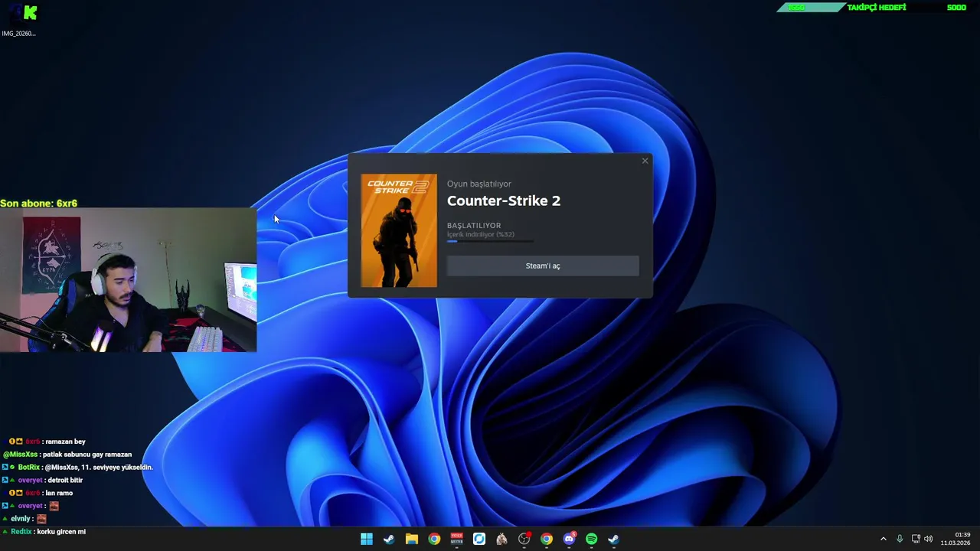980x551 pixels.
Task: Open the second Chrome taskbar icon
Action: coord(547,539)
